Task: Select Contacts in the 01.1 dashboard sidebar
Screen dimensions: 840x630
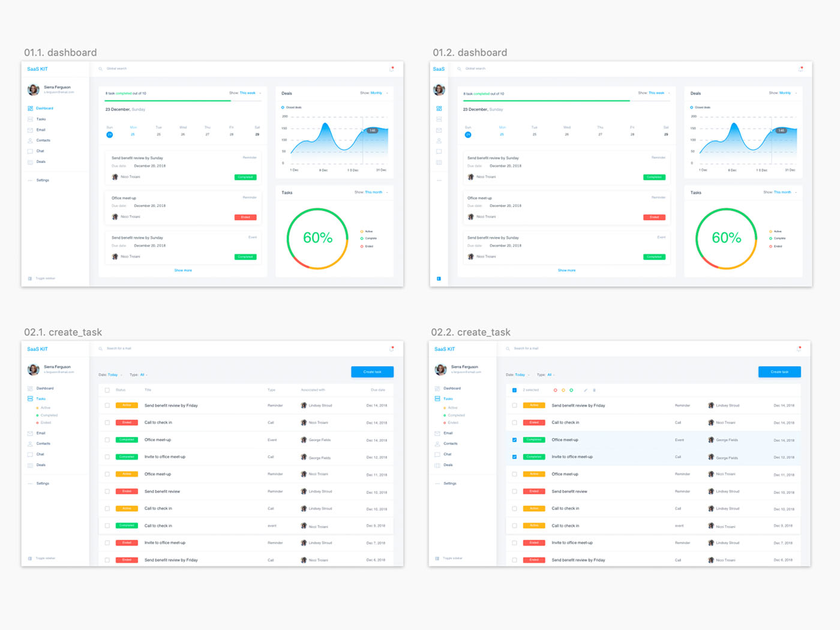Action: 43,140
